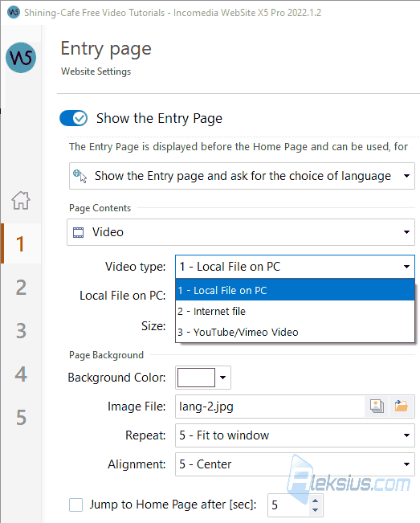Open the Alignment Center dropdown
The image size is (420, 523).
pos(295,464)
